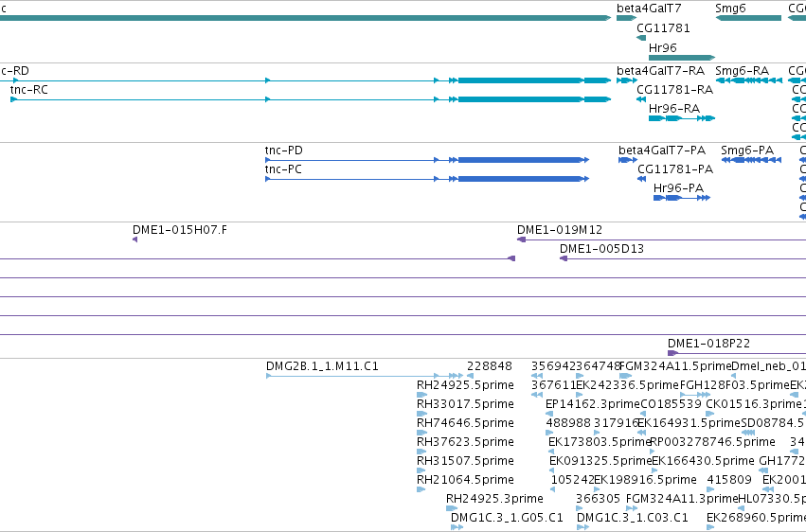Click the tnc-PD protein label

pyautogui.click(x=284, y=151)
